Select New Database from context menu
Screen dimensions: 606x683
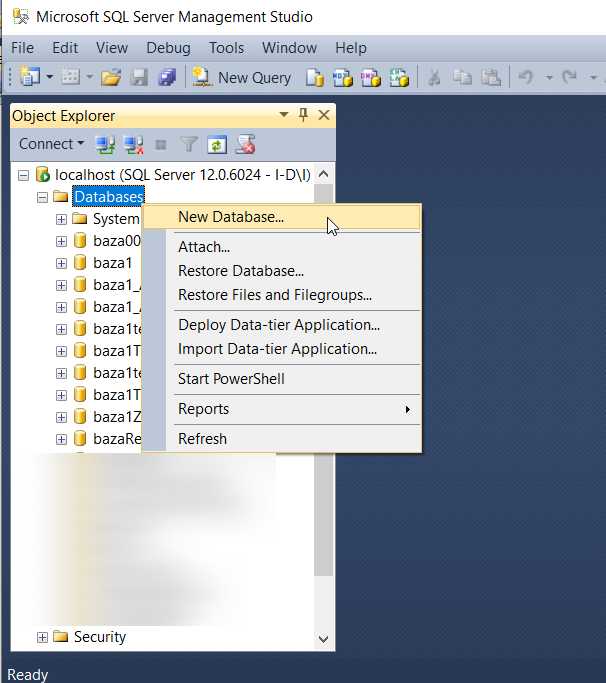click(231, 216)
